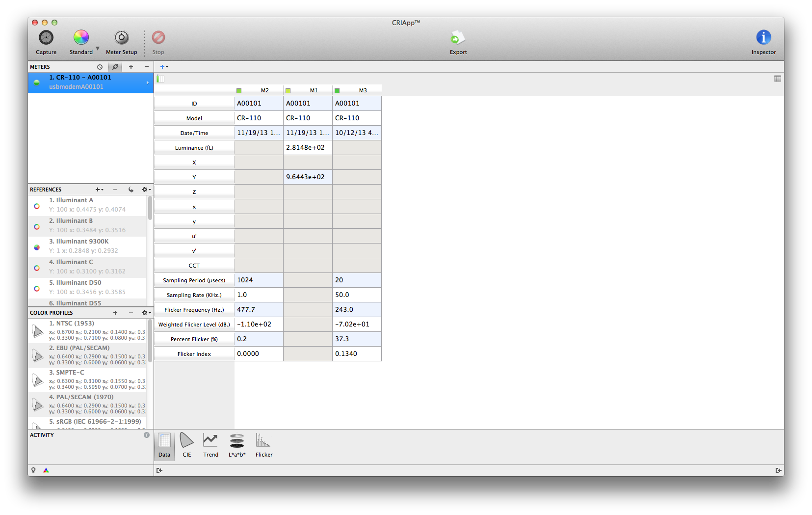Select the NTSC (1953) color profile
Viewport: 812px width, 515px height.
[87, 331]
